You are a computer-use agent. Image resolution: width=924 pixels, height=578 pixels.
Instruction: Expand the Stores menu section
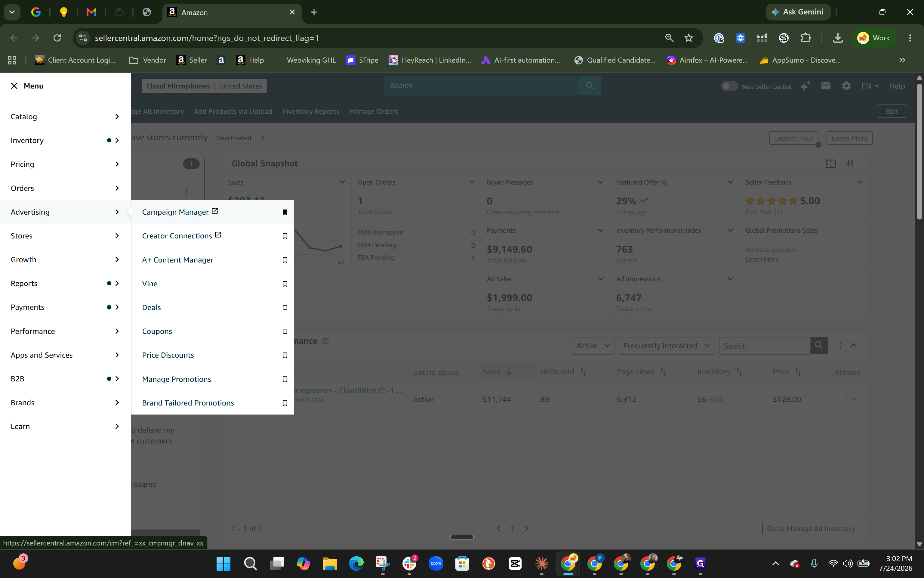click(x=65, y=236)
